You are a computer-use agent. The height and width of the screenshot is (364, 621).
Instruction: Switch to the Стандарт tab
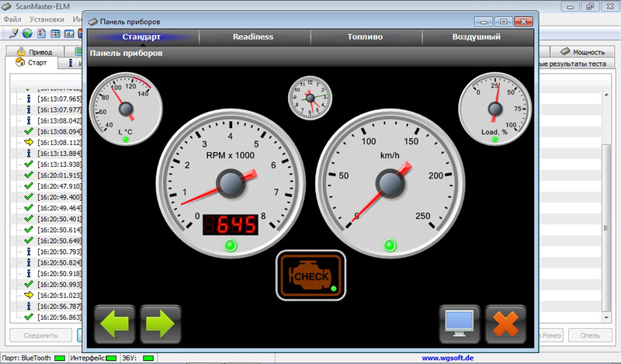coord(141,36)
